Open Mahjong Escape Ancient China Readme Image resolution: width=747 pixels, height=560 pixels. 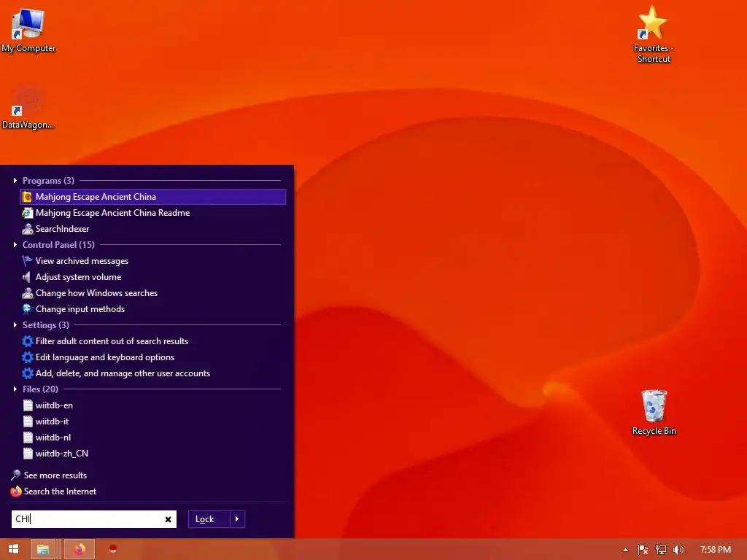[x=153, y=213]
